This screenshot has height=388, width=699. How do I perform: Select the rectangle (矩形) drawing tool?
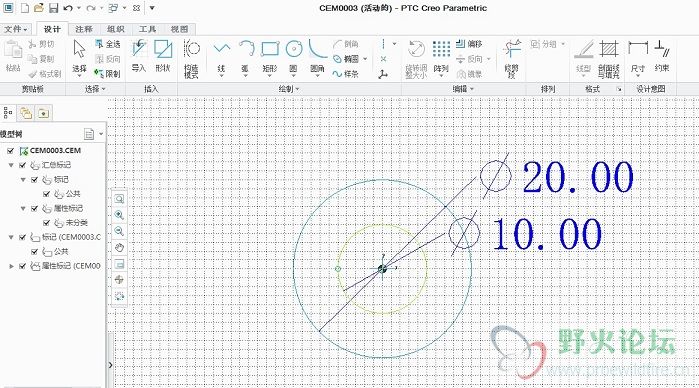point(270,57)
